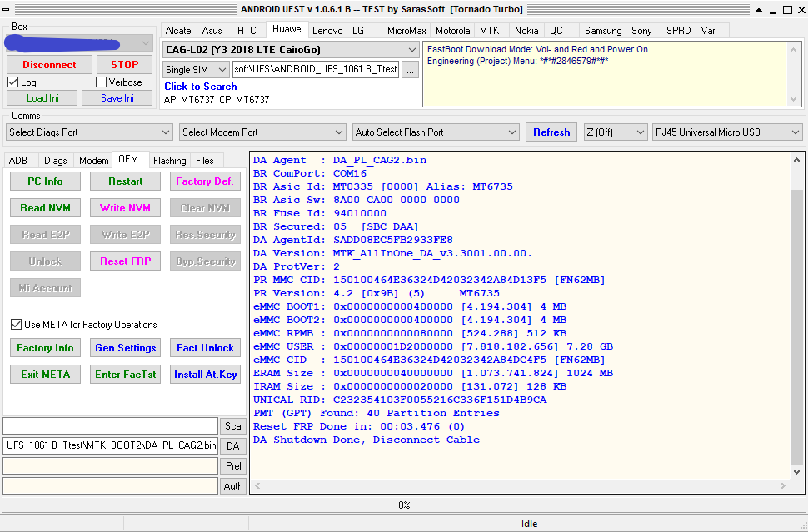Switch to the Diags tab
808x532 pixels.
(56, 161)
